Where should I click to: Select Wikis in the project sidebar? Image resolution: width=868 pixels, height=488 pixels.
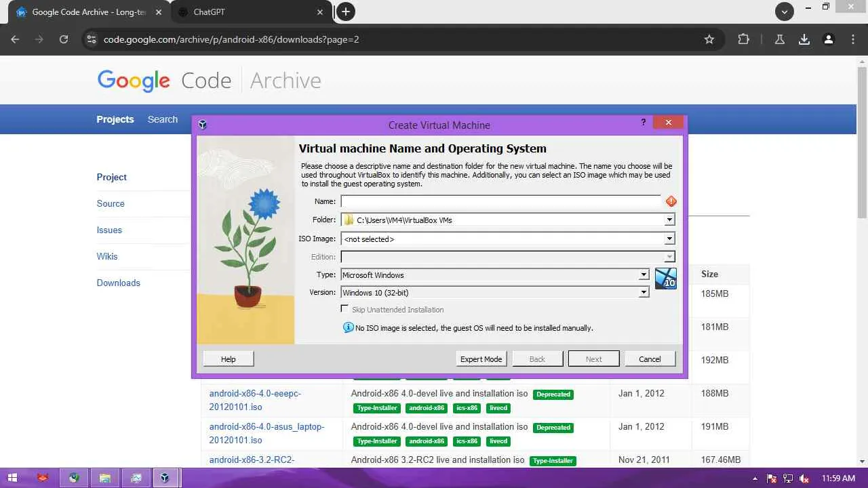click(107, 256)
